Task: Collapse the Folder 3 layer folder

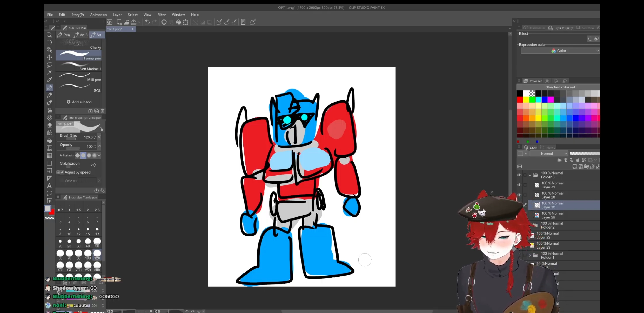Action: pos(530,175)
